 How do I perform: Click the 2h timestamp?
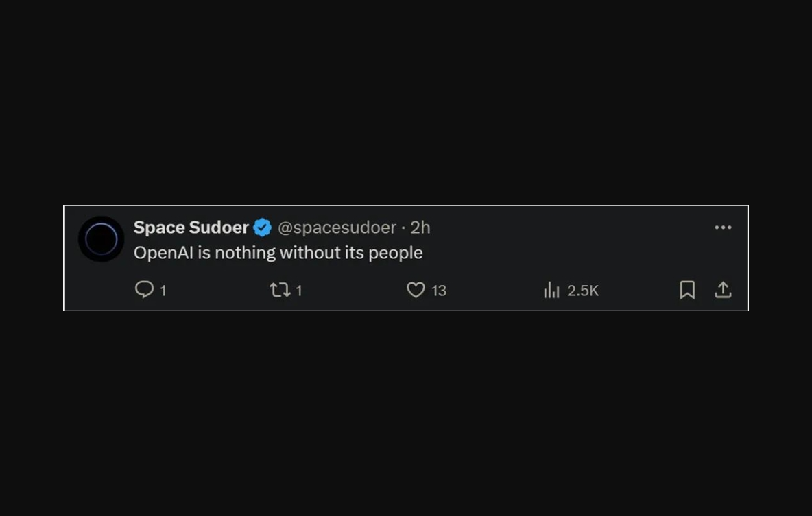(420, 228)
